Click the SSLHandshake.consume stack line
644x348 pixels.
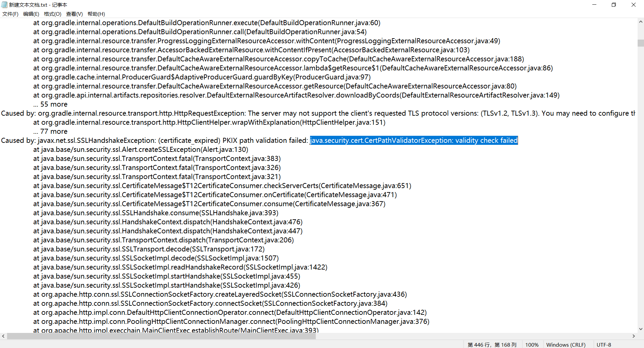[156, 213]
